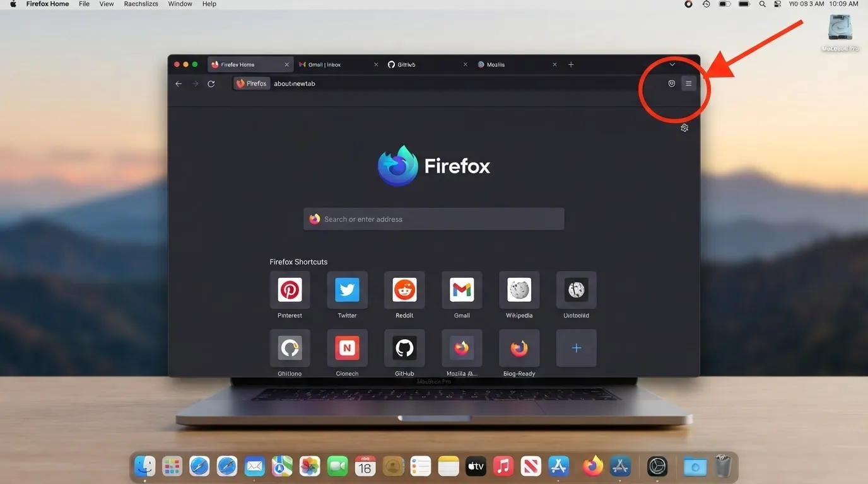The image size is (868, 484).
Task: Close the Mozilla tab
Action: tap(555, 64)
